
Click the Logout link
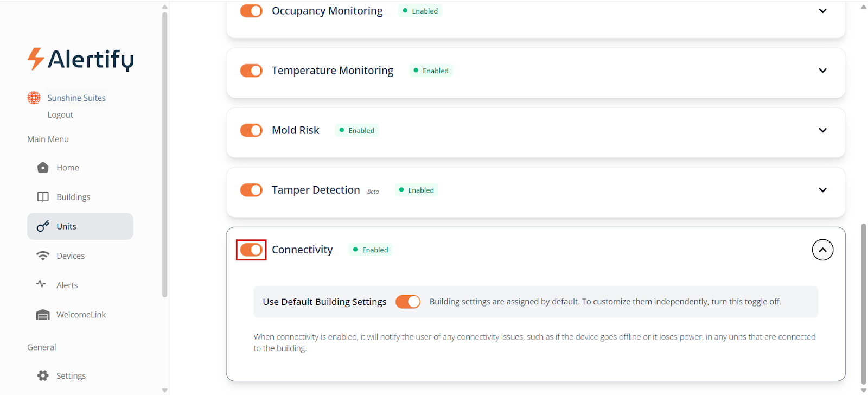tap(60, 114)
